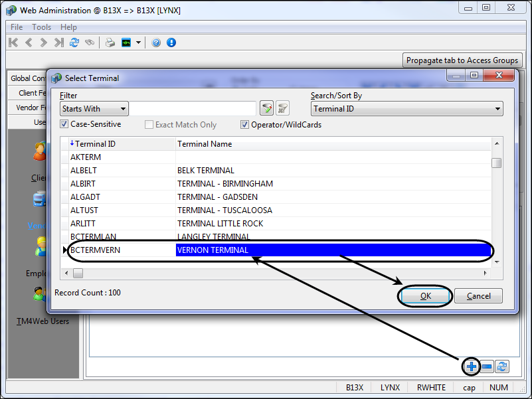Go to first record arrow icon
The height and width of the screenshot is (399, 532).
pyautogui.click(x=13, y=42)
